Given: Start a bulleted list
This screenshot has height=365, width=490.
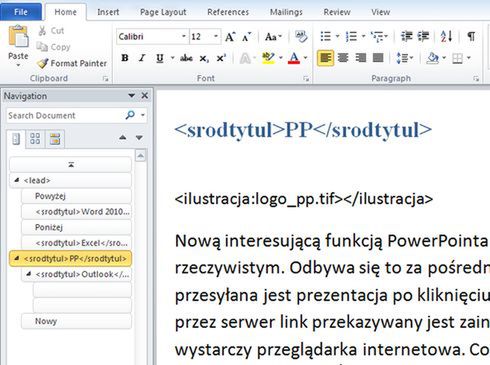Looking at the screenshot, I should tap(326, 36).
